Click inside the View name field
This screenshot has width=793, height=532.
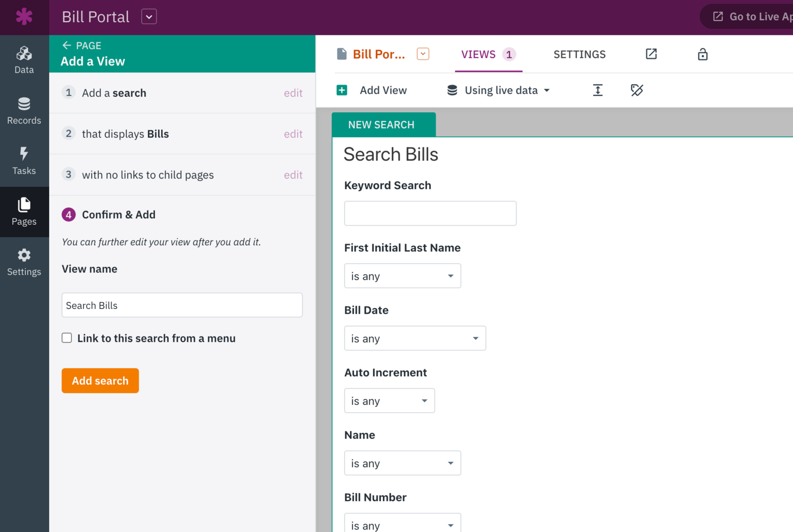click(182, 305)
